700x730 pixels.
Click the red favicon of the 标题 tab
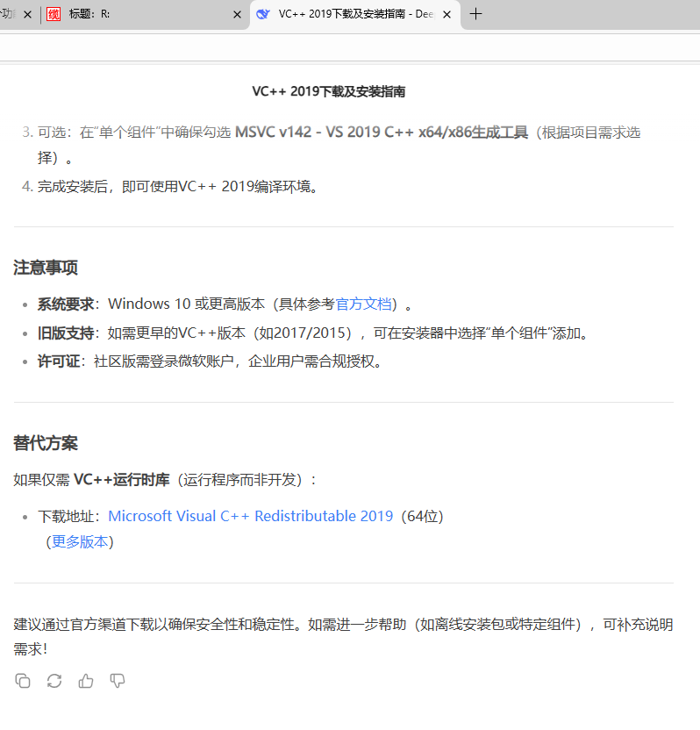click(x=54, y=15)
